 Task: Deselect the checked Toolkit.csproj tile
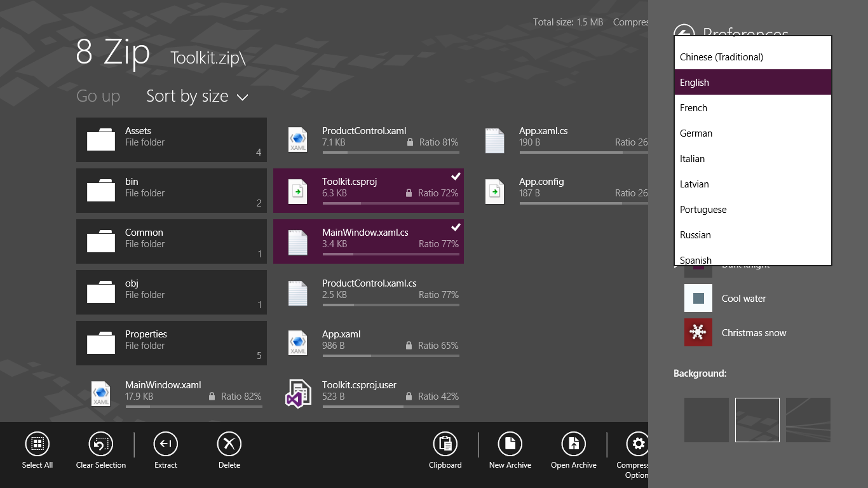369,191
